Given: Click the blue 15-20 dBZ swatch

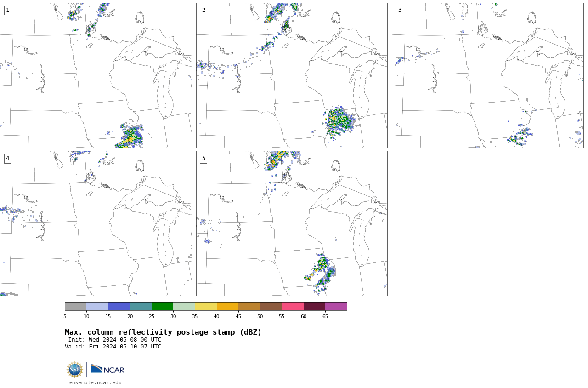Looking at the screenshot, I should tap(119, 307).
